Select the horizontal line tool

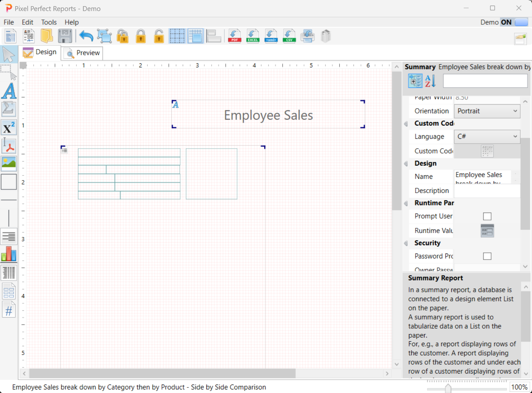8,200
